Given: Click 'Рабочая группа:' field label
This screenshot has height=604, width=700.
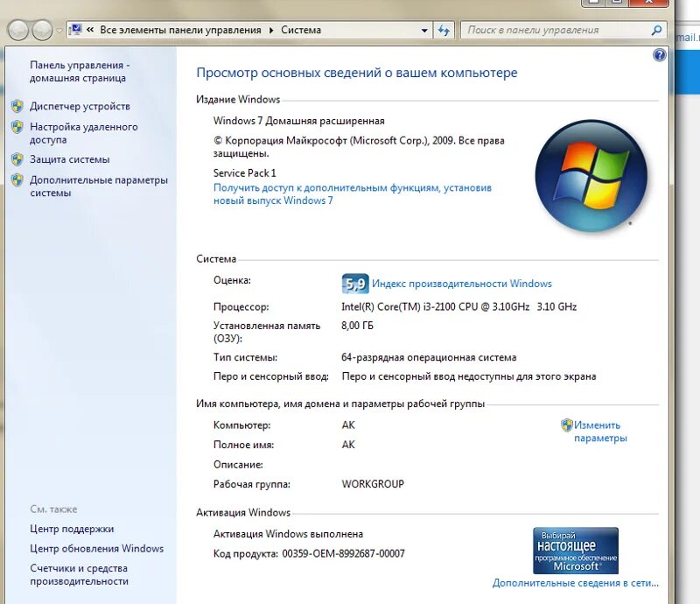Looking at the screenshot, I should (x=252, y=484).
